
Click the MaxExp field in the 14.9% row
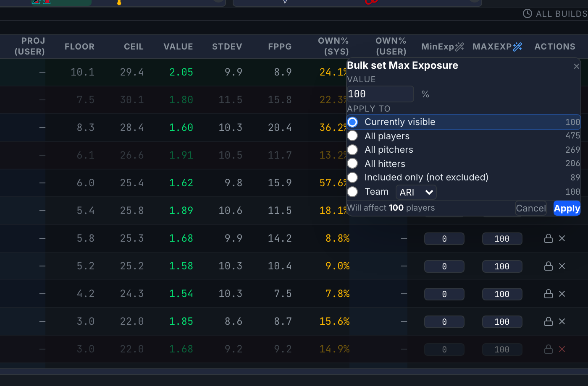502,349
